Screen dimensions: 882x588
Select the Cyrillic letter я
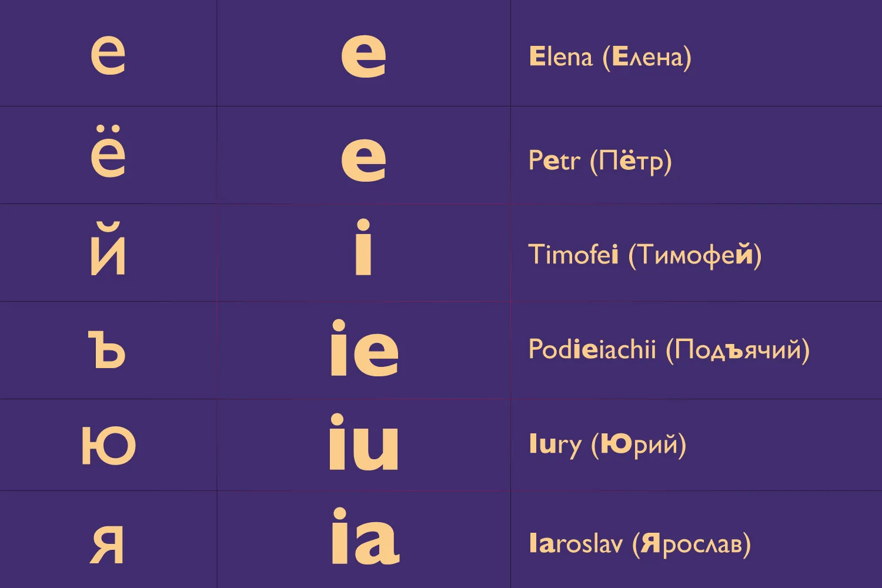click(108, 544)
